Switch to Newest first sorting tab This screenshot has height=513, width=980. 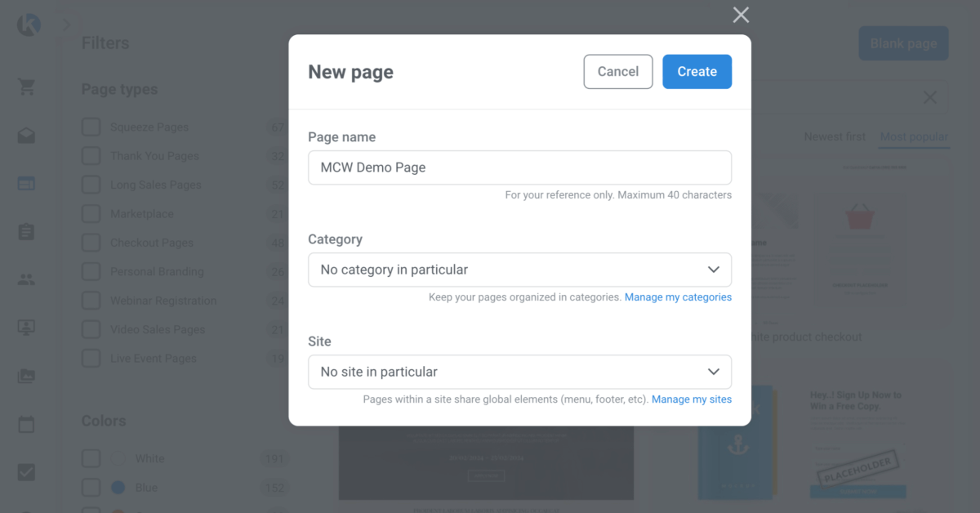point(834,136)
